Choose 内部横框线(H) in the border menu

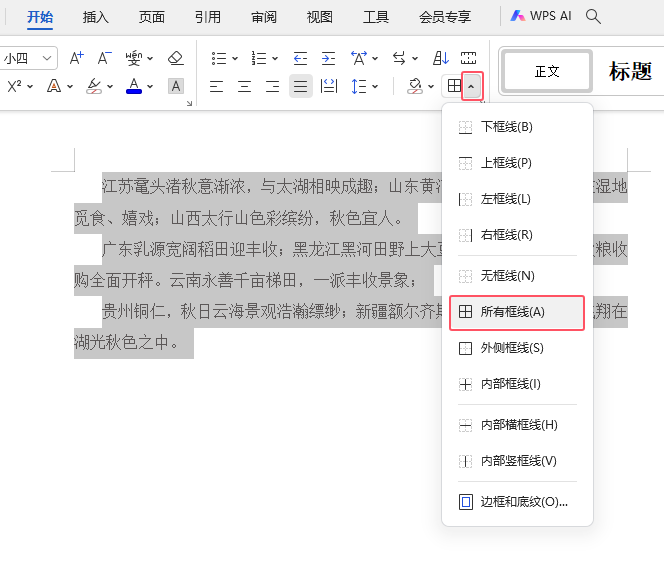pyautogui.click(x=517, y=425)
